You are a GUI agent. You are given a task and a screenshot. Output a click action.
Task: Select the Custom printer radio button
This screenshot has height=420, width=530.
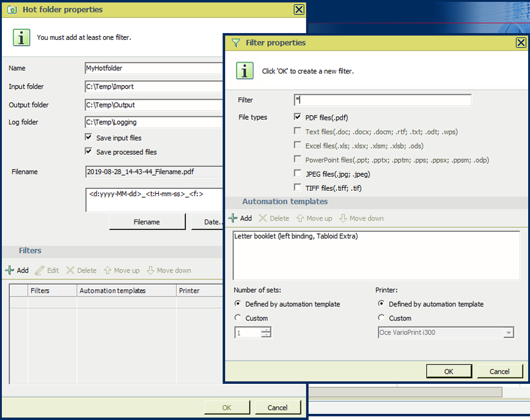pyautogui.click(x=381, y=318)
